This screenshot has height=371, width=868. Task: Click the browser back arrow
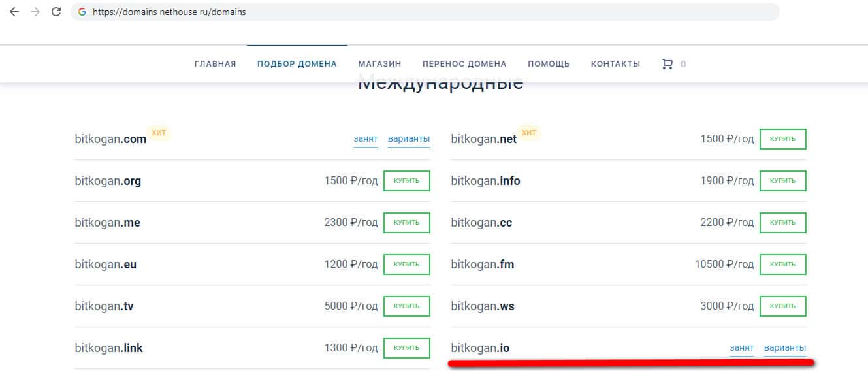coord(14,12)
